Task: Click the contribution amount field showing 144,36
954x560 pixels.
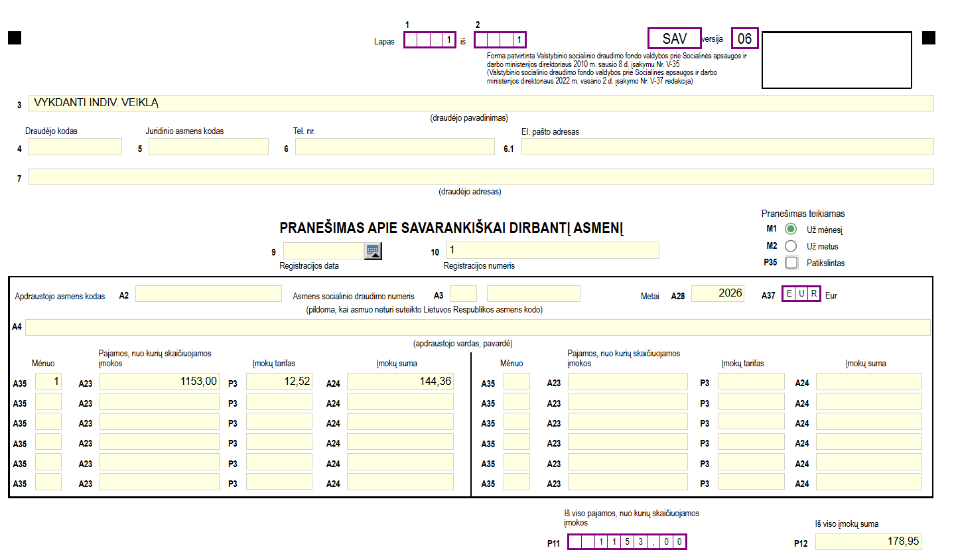Action: 400,382
